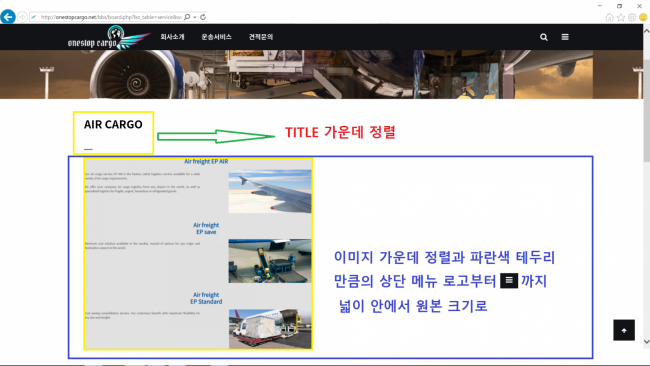Click the Air freight EP AIR heading
650x366 pixels.
206,161
